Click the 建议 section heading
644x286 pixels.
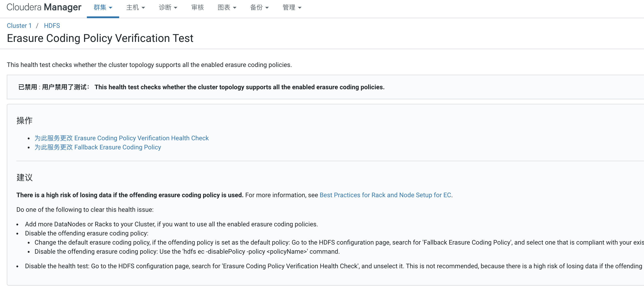pyautogui.click(x=25, y=177)
